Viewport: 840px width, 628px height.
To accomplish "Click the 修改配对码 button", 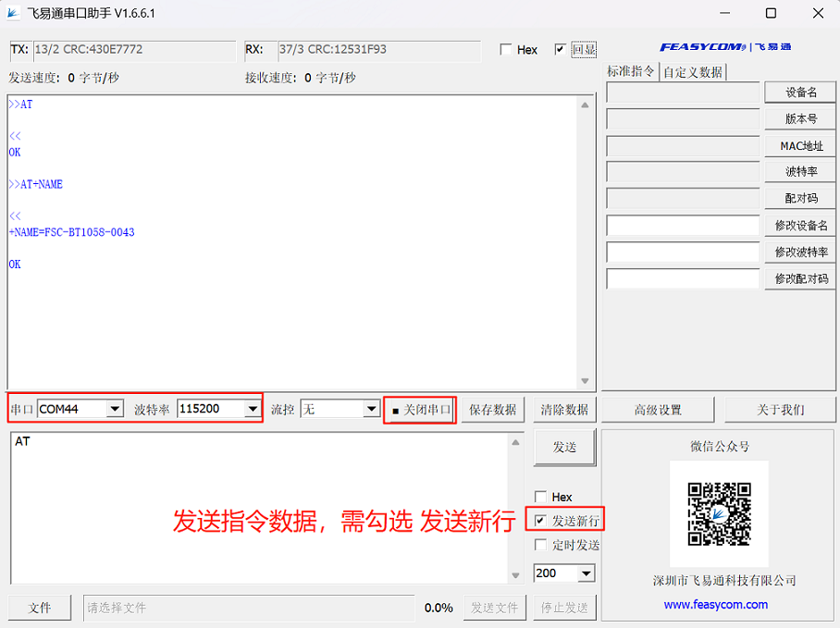I will (800, 278).
